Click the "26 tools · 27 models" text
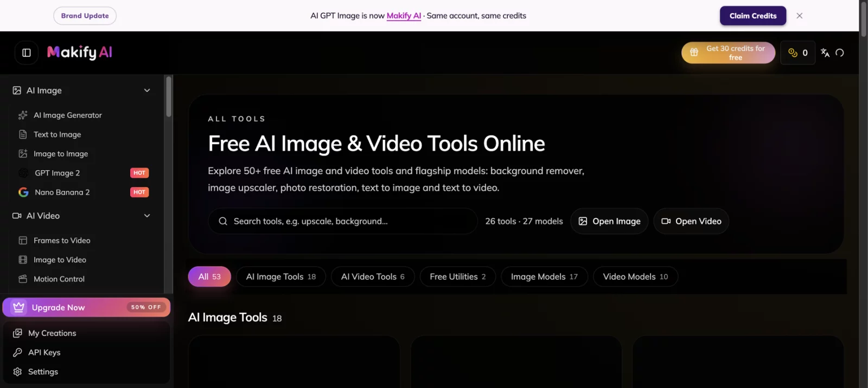Viewport: 868px width, 388px height. [x=524, y=221]
